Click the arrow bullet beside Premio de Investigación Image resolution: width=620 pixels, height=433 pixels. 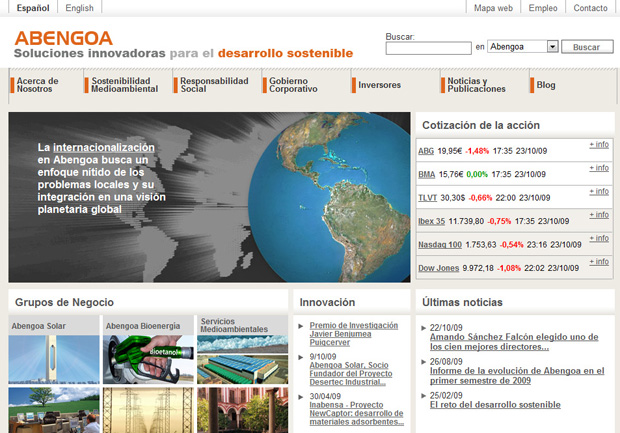[x=301, y=326]
